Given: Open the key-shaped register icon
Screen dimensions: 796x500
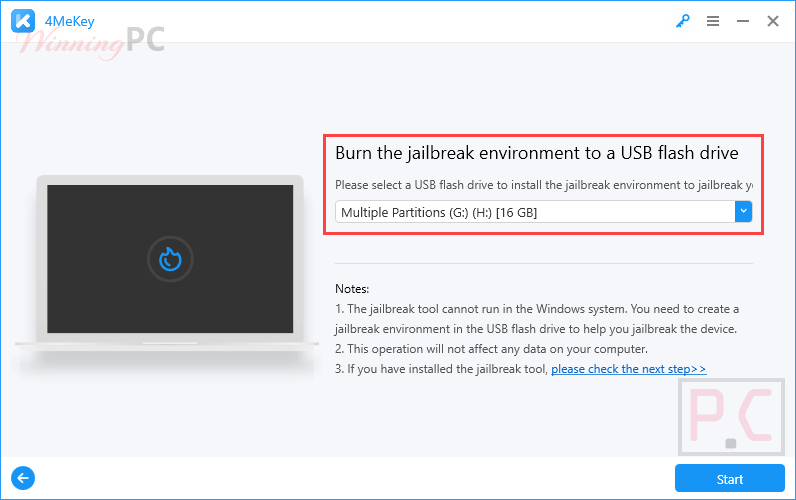Looking at the screenshot, I should pyautogui.click(x=684, y=20).
